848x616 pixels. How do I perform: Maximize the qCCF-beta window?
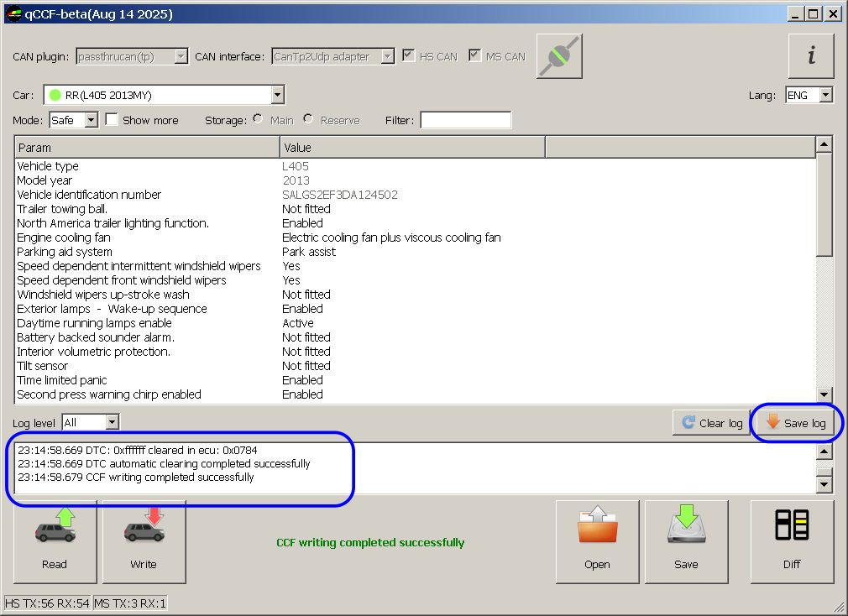tap(814, 14)
